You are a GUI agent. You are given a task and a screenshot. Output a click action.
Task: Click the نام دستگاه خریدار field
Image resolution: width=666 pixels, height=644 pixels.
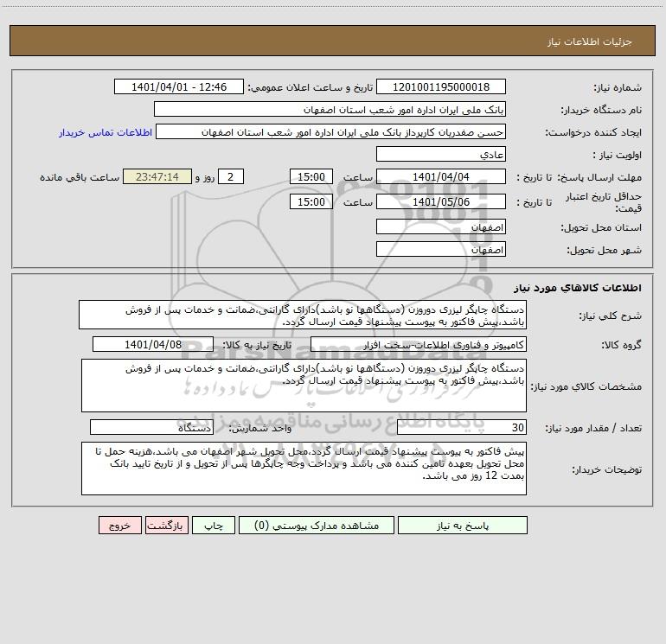point(330,110)
